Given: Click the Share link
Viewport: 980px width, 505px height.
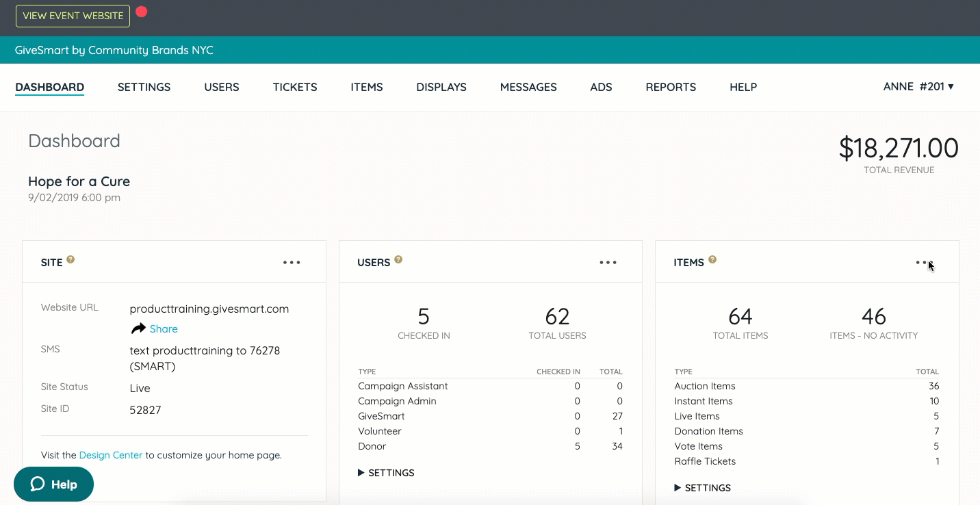Looking at the screenshot, I should [x=164, y=329].
